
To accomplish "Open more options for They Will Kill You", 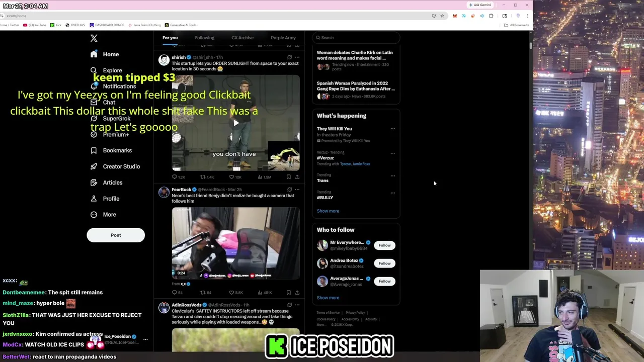I will click(x=393, y=129).
